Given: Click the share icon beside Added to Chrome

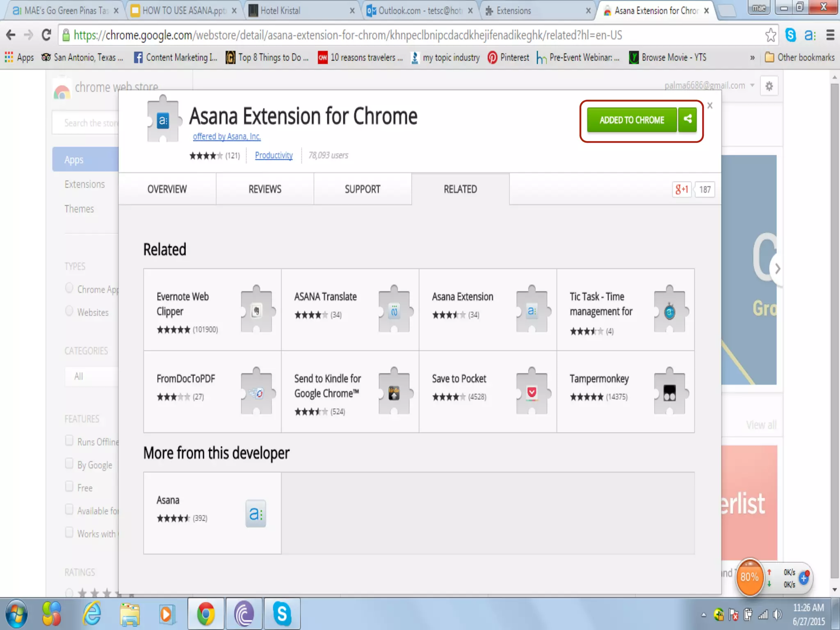Looking at the screenshot, I should [x=687, y=119].
